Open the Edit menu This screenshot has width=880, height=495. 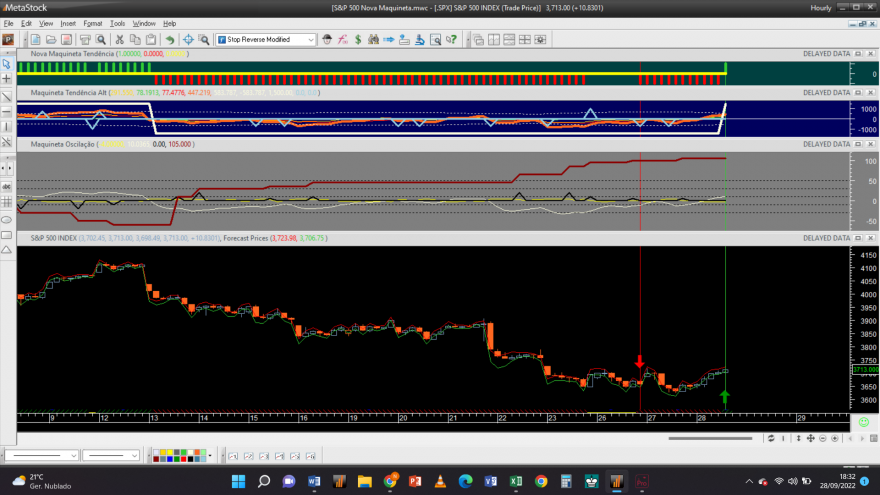pos(26,24)
